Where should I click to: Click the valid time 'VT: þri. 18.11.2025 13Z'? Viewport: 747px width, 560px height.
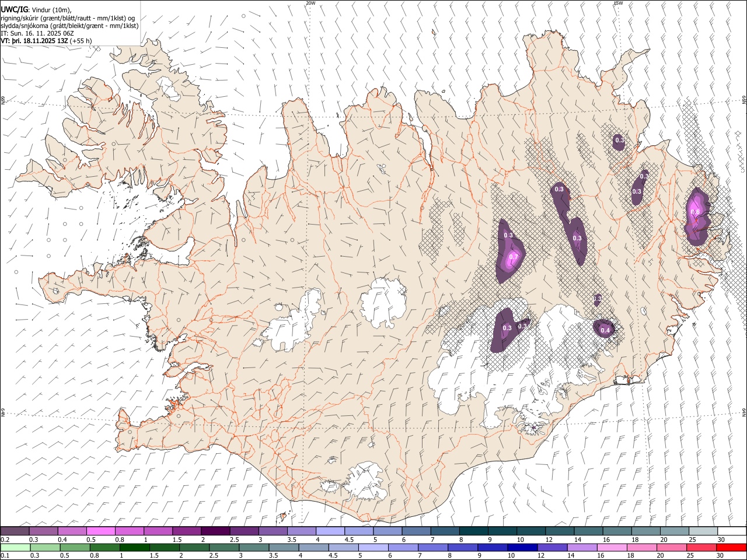tap(34, 41)
